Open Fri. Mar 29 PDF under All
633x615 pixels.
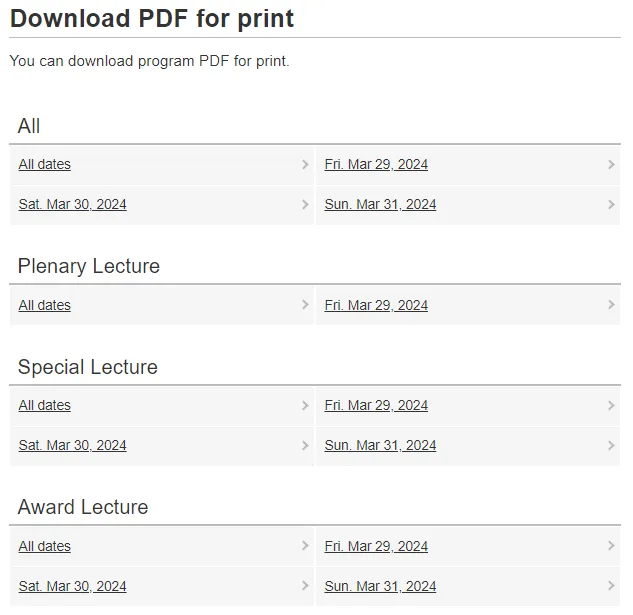point(376,165)
